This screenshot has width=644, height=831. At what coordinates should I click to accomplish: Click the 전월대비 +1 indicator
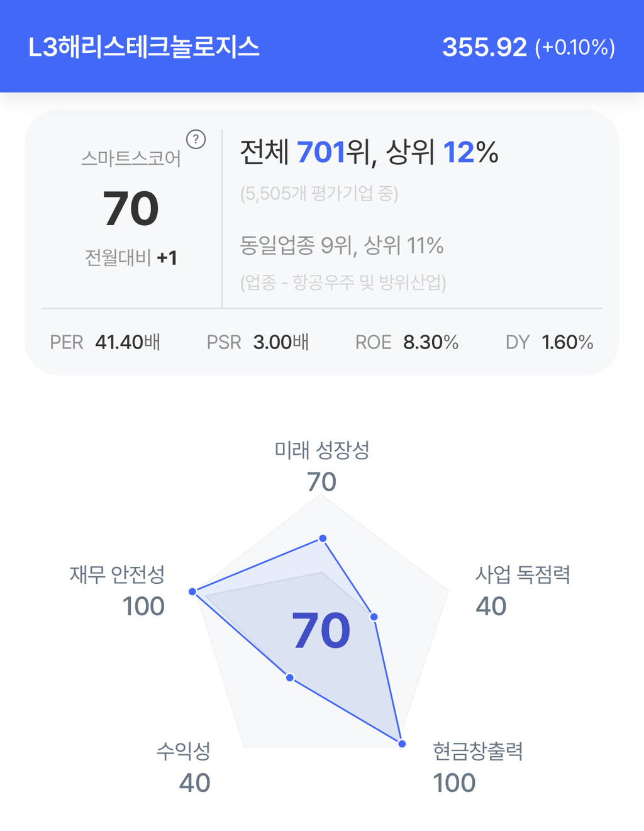click(131, 258)
